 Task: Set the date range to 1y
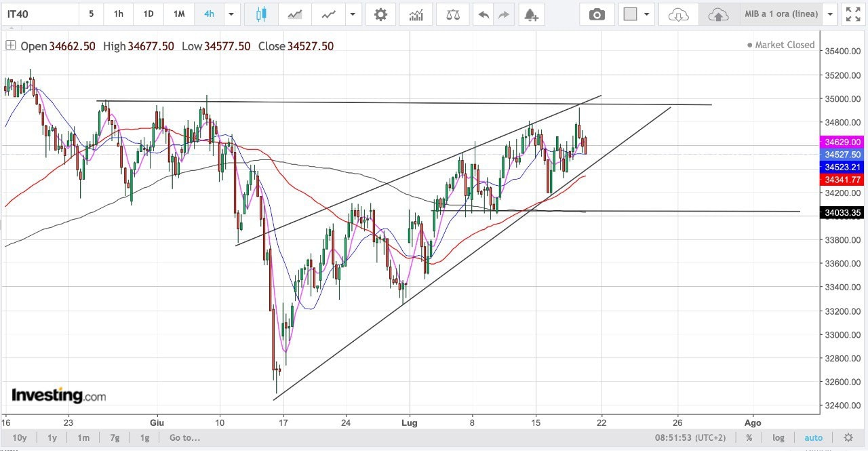click(x=52, y=437)
